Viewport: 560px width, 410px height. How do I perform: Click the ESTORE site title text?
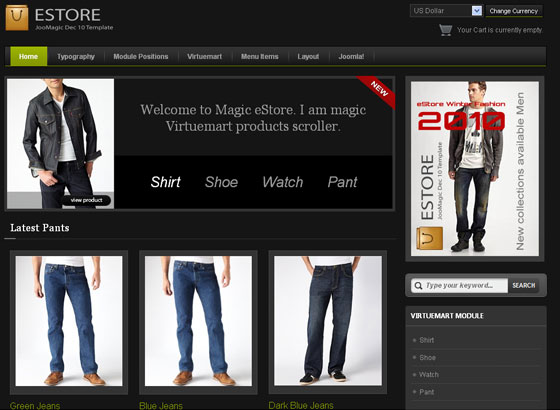tap(68, 15)
